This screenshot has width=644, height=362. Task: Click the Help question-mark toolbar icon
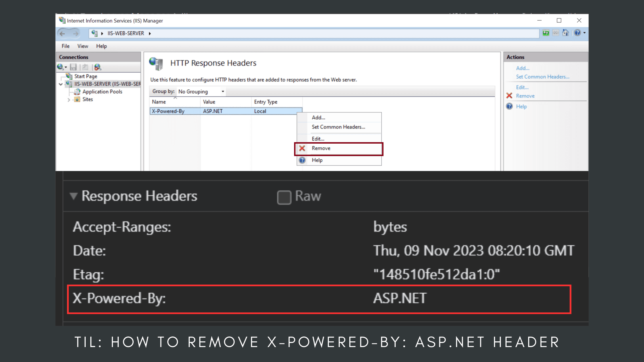[578, 32]
